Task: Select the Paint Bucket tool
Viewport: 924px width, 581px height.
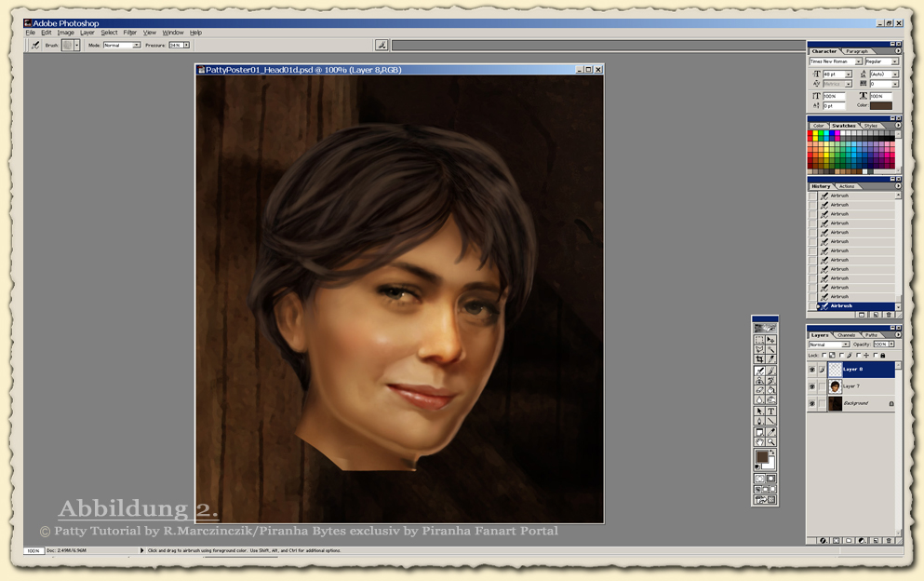Action: (770, 390)
